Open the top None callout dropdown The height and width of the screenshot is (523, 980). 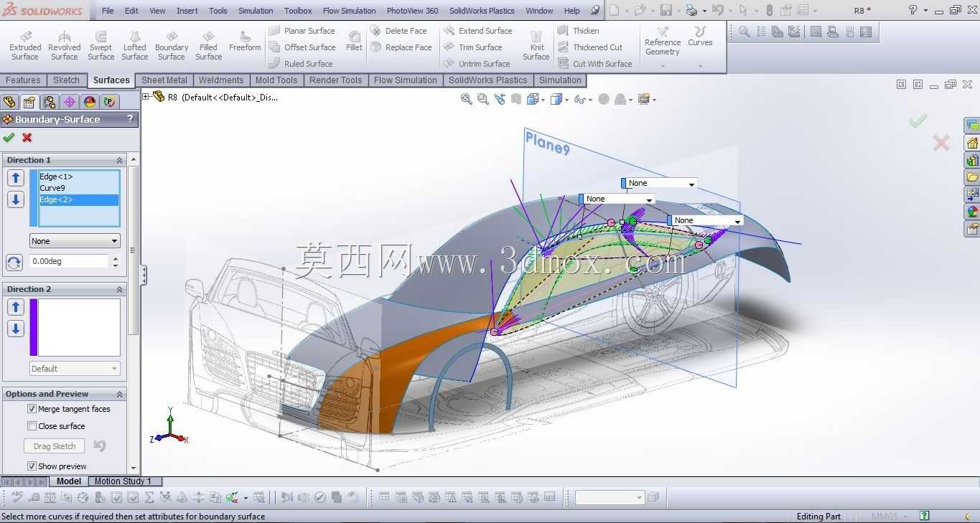tap(691, 184)
